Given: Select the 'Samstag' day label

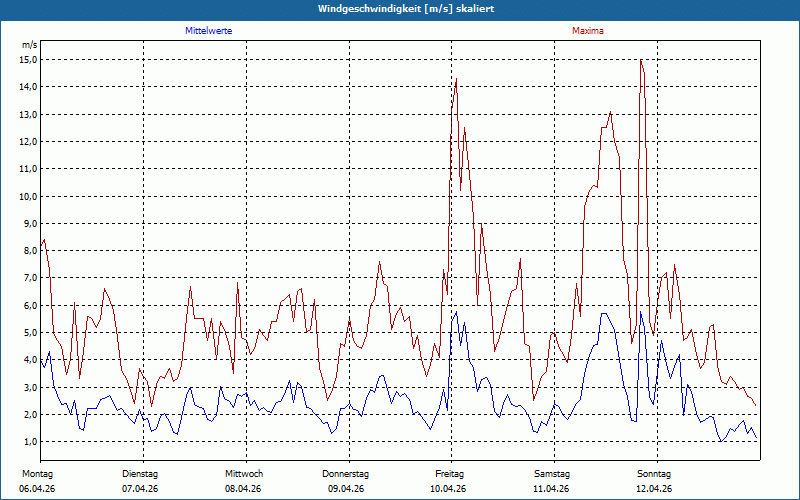Looking at the screenshot, I should [552, 474].
